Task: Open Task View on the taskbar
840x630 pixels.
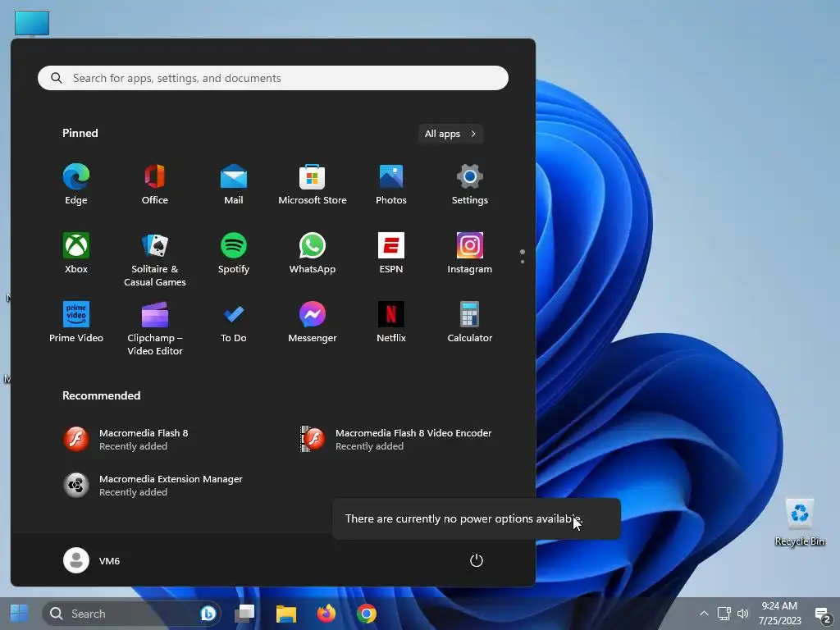Action: (244, 614)
